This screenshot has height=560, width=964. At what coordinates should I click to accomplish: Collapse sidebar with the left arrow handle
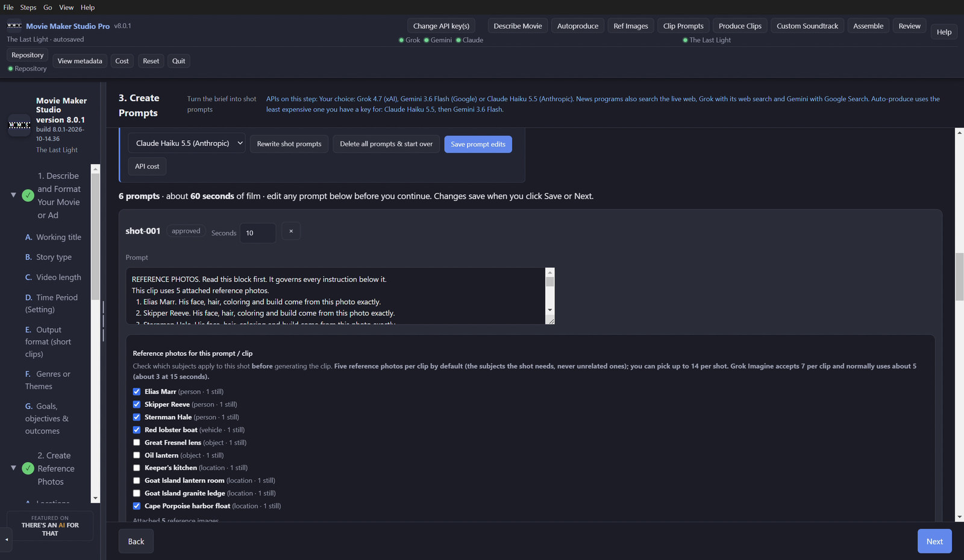pos(7,540)
